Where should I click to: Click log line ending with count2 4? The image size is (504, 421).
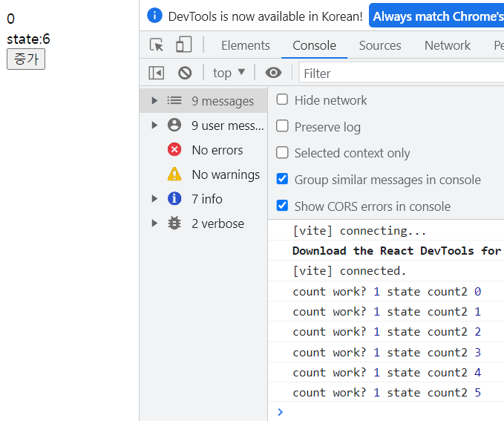[x=386, y=372]
